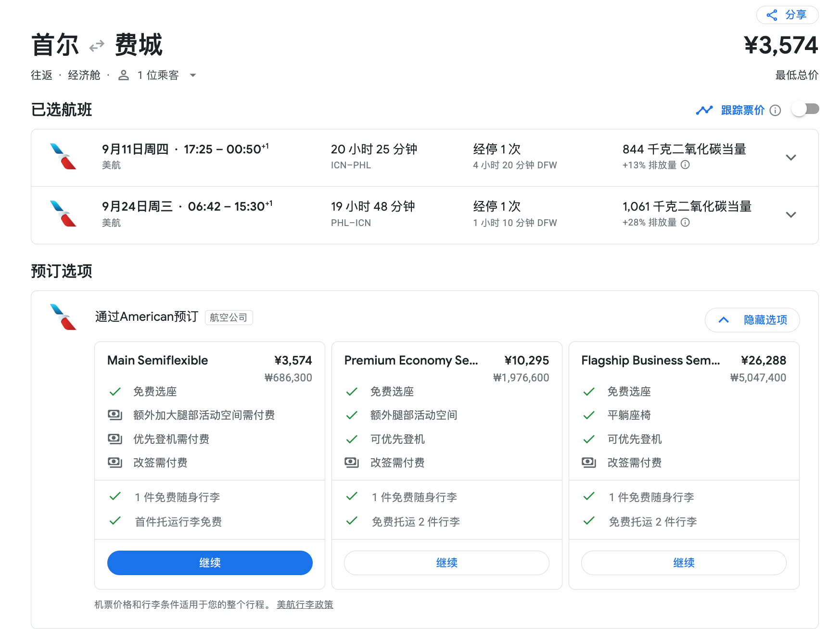The image size is (840, 629).
Task: Click the price tracking graph icon
Action: click(704, 110)
